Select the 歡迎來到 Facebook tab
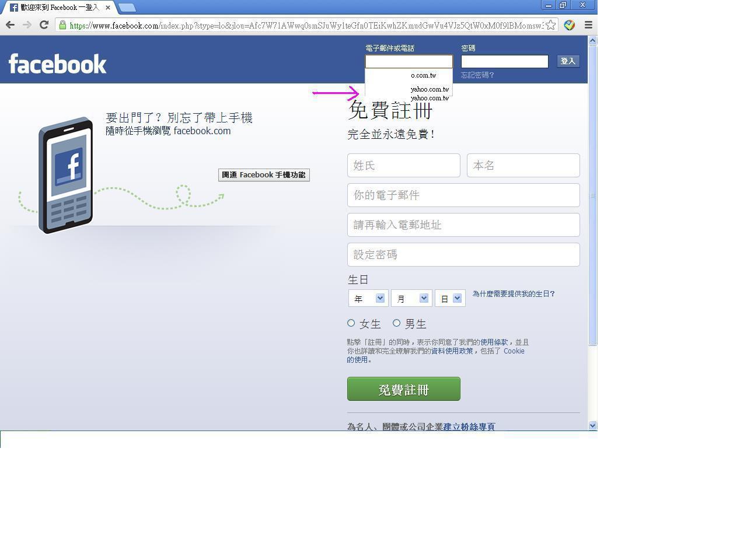The image size is (747, 560). pyautogui.click(x=60, y=8)
